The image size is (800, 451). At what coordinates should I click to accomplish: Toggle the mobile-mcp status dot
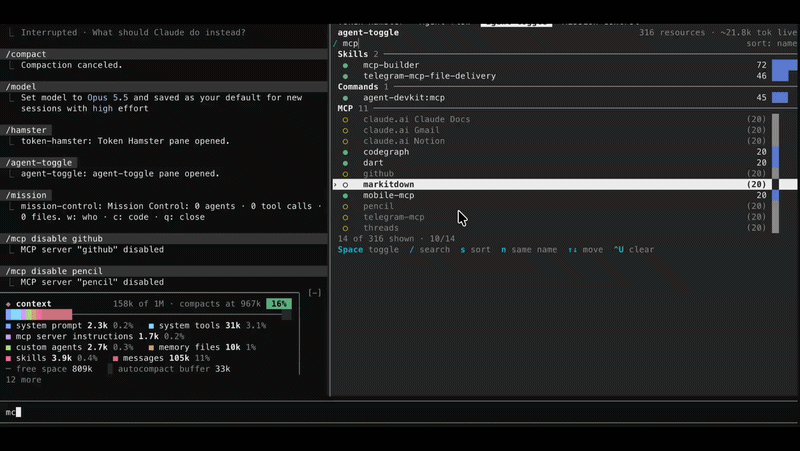345,195
